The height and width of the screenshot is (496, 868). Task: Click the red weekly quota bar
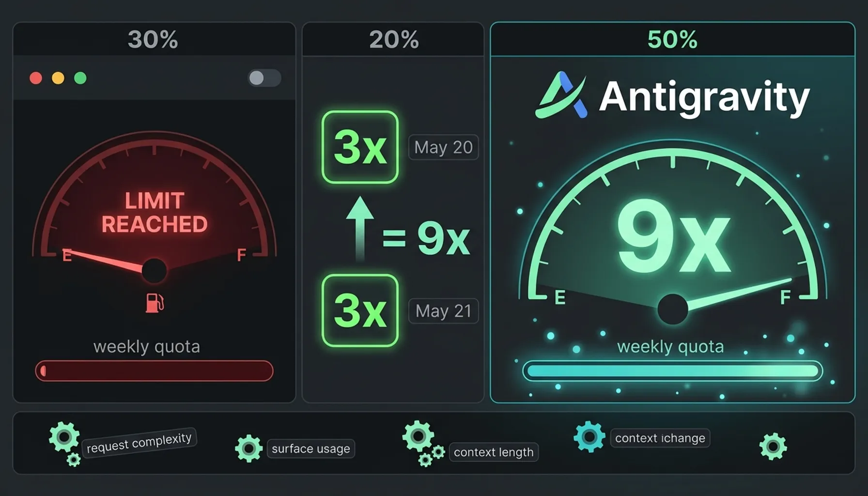(x=154, y=371)
